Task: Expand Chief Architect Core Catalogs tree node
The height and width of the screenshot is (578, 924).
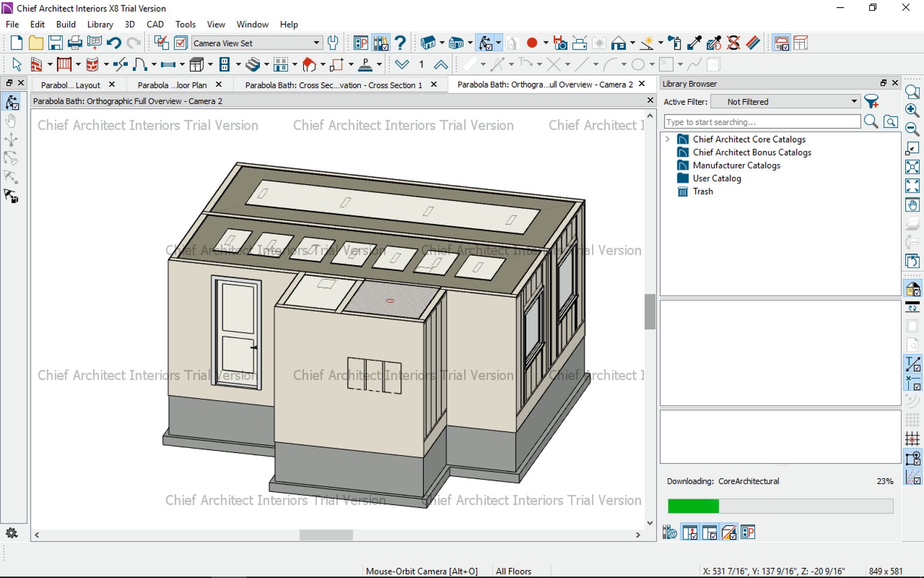Action: tap(668, 139)
